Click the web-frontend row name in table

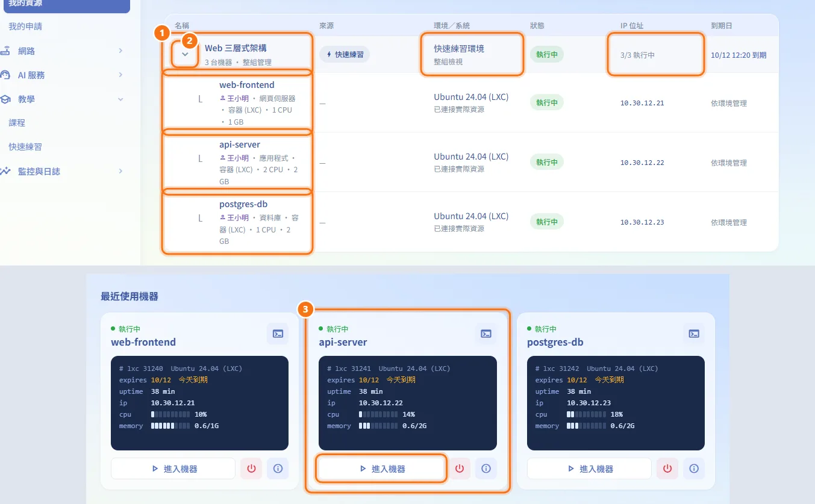[x=247, y=85]
